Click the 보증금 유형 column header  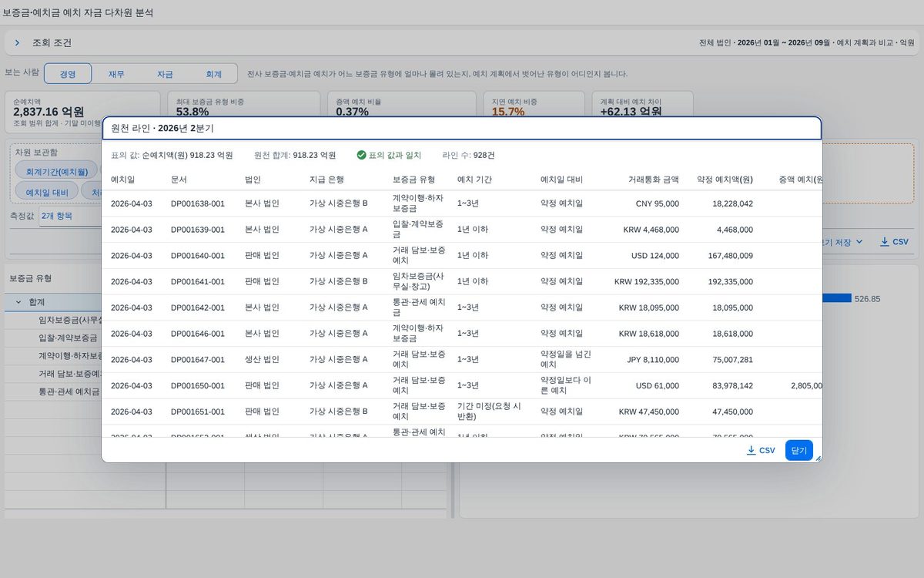413,180
